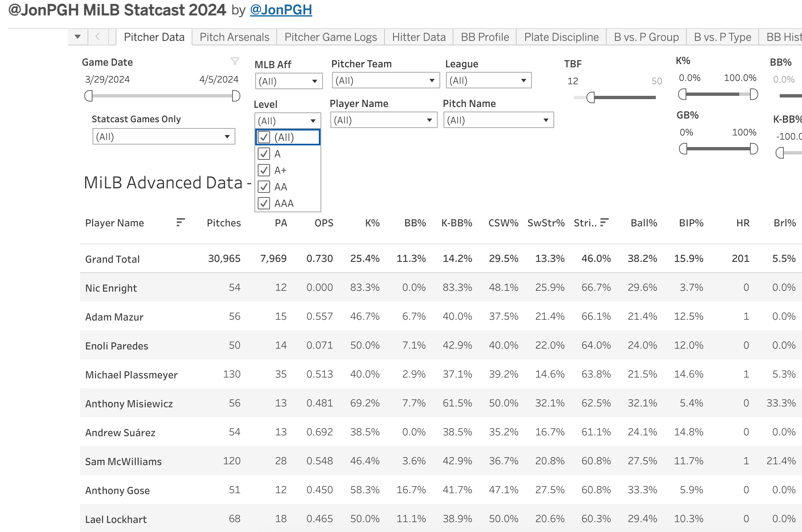
Task: Click the GB% slider right handle
Action: pos(754,149)
